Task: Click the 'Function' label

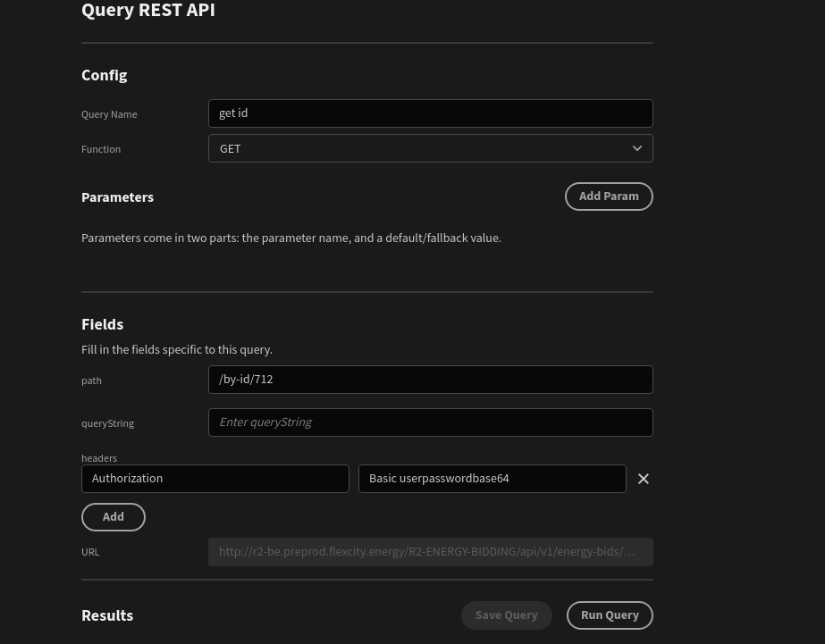Action: tap(101, 149)
